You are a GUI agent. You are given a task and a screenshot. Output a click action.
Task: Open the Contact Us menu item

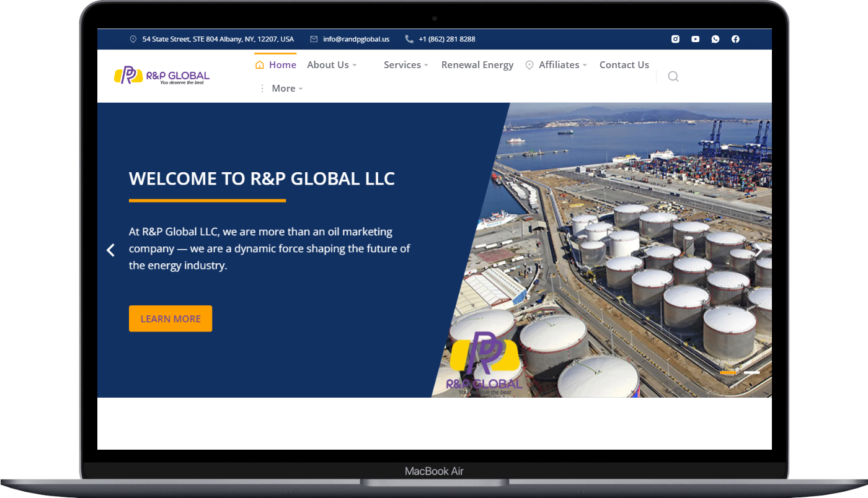[x=624, y=65]
